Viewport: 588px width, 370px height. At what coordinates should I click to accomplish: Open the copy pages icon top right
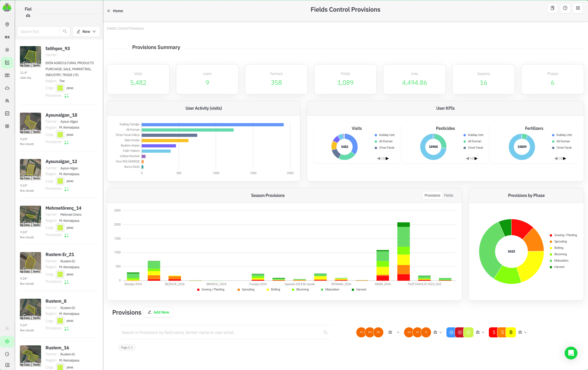point(552,8)
